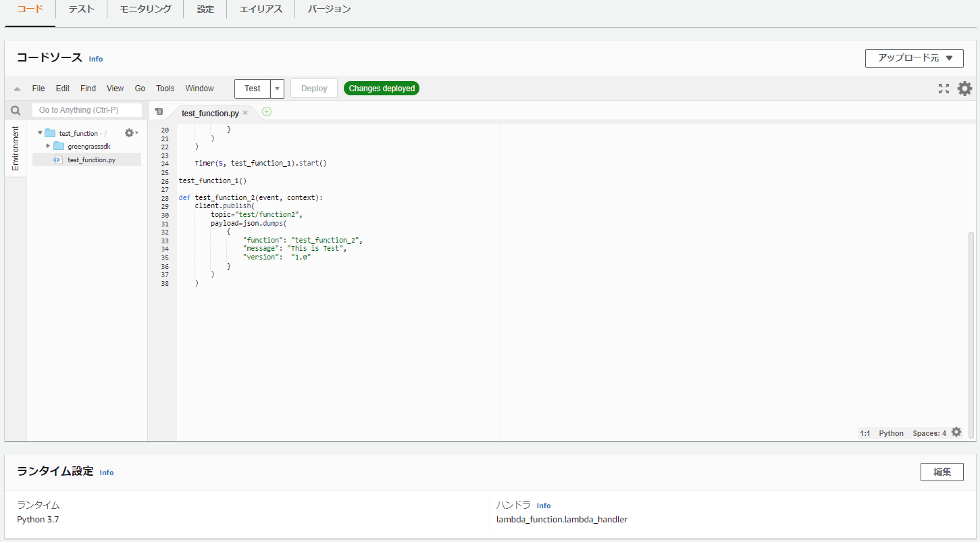The image size is (980, 542).
Task: Click the Deploy button
Action: tap(314, 89)
